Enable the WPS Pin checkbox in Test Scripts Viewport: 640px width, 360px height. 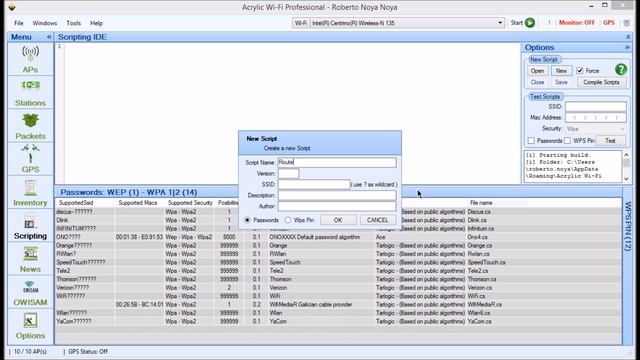(567, 141)
